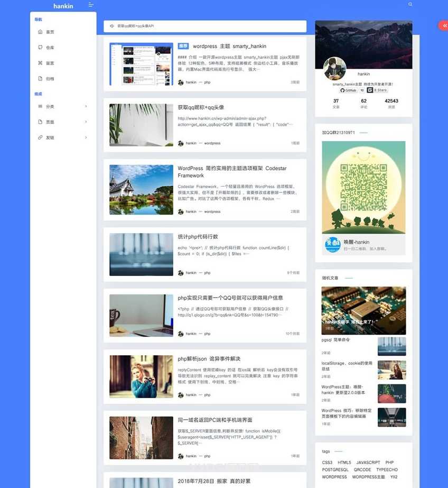Viewport: 448px width, 488px height.
Task: Click the hankin site logo
Action: (63, 6)
